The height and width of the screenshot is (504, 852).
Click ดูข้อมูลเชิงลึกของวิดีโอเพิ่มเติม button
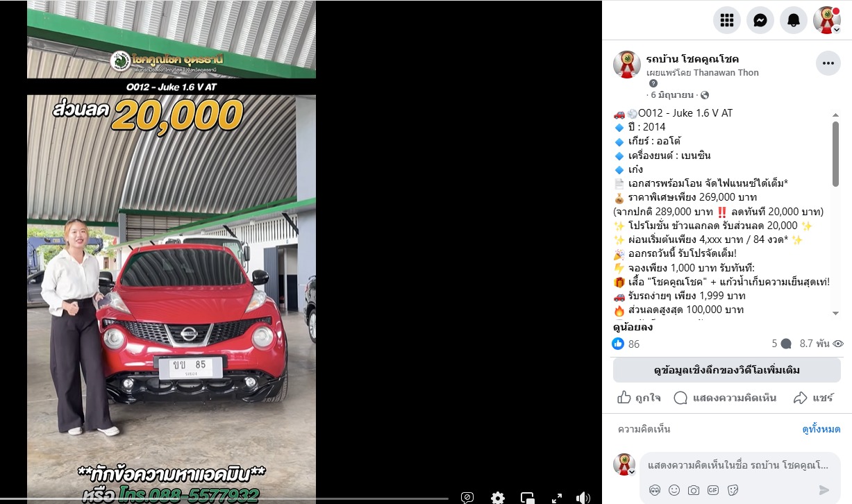(727, 370)
